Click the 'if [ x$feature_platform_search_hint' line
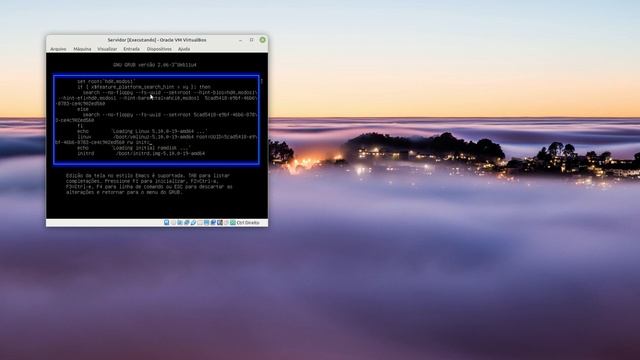This screenshot has width=640, height=360. coord(144,87)
